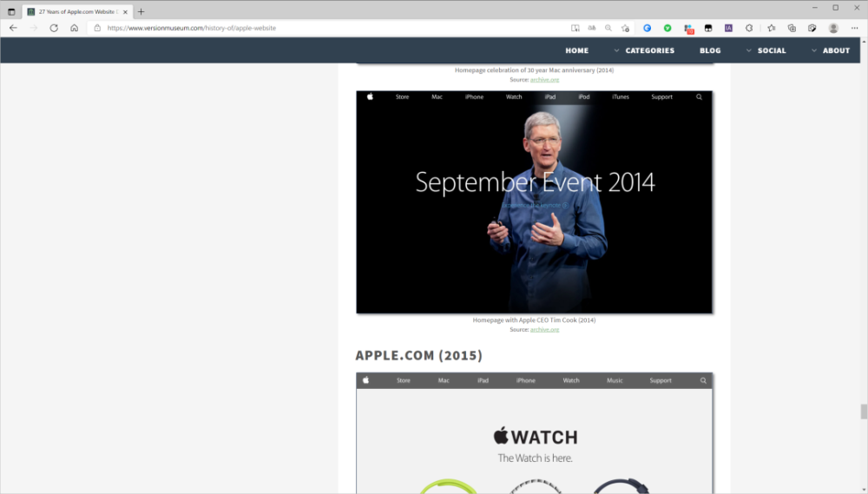Image resolution: width=868 pixels, height=494 pixels.
Task: Open the extensions puzzle piece menu
Action: [x=749, y=28]
